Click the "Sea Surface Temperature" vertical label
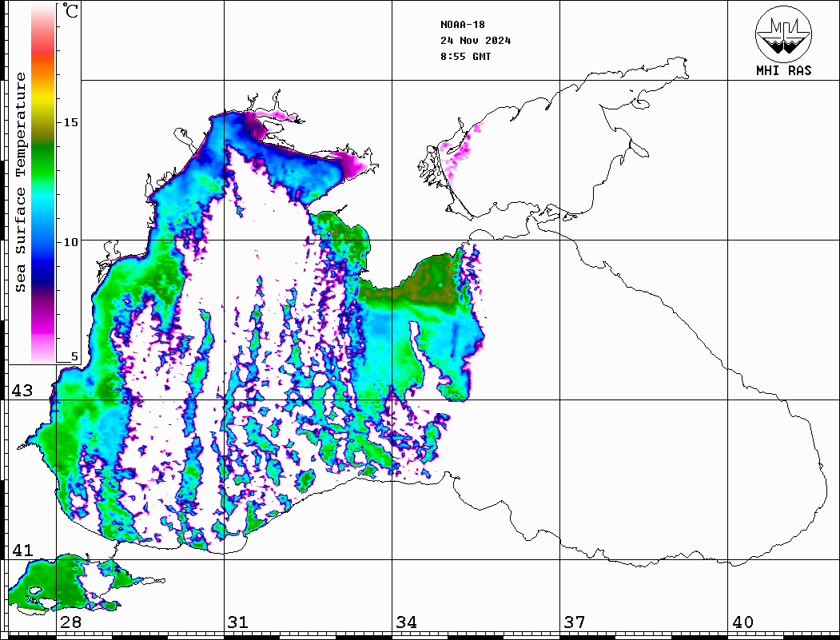Viewport: 840px width, 640px height. [x=20, y=183]
